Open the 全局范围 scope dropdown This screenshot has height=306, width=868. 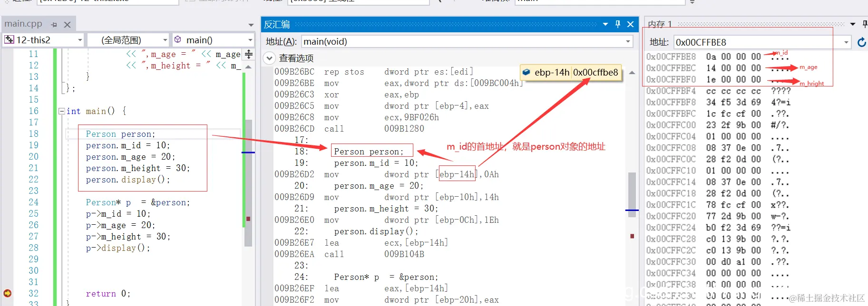coord(165,40)
